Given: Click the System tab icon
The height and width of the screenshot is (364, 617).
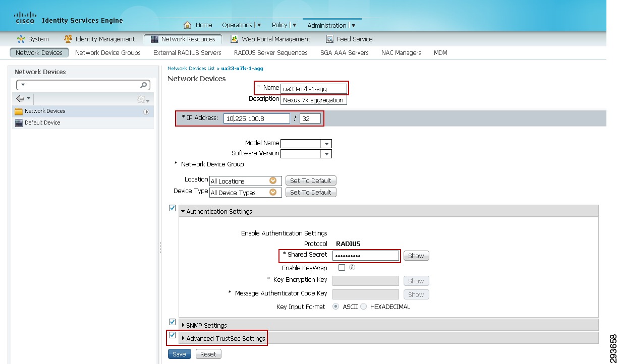Looking at the screenshot, I should (21, 39).
